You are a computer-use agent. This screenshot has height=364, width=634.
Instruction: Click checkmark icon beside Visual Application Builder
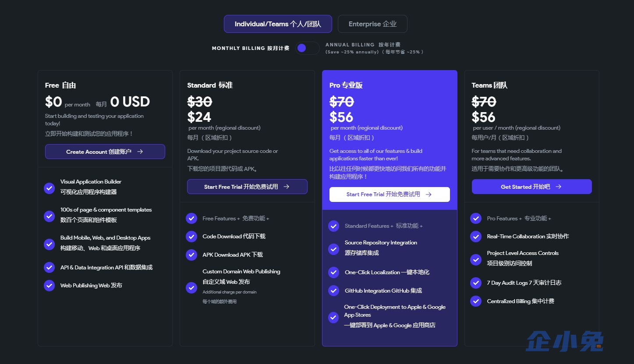tap(50, 188)
